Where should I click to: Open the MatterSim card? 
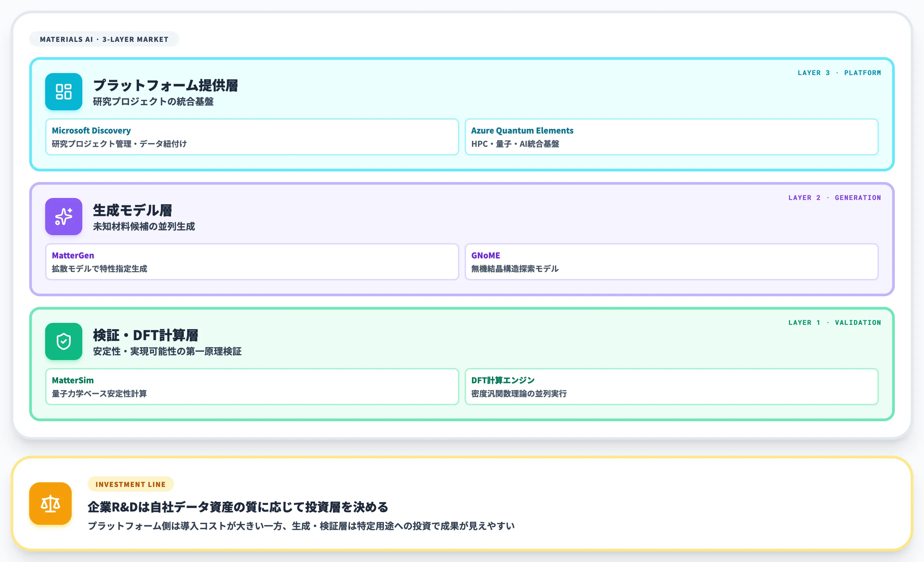(x=252, y=387)
